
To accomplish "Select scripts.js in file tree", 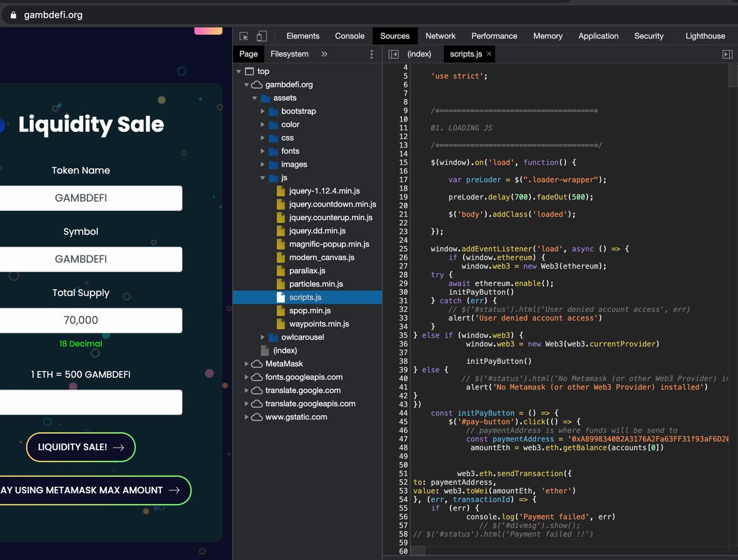I will click(x=307, y=297).
